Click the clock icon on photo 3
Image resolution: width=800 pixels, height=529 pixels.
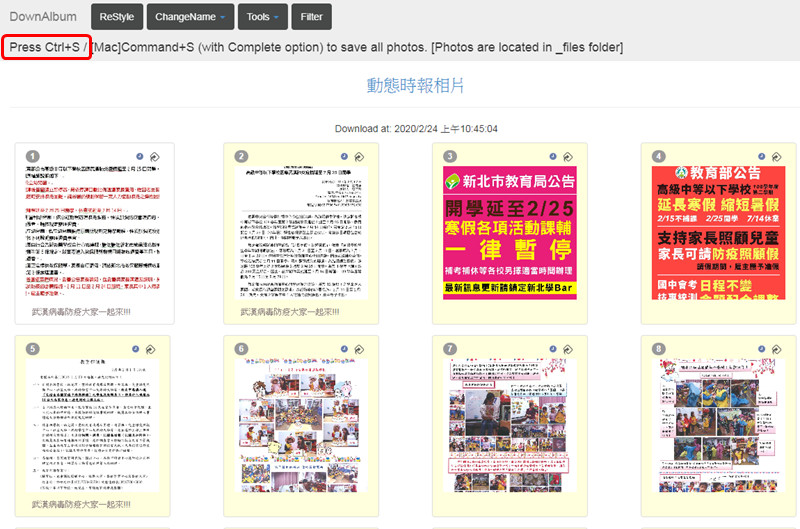(x=553, y=157)
